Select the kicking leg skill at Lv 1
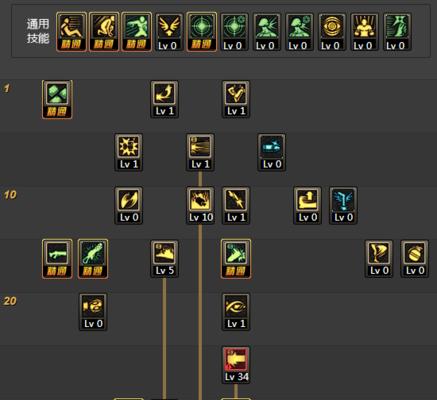The height and width of the screenshot is (400, 437). coord(236,99)
